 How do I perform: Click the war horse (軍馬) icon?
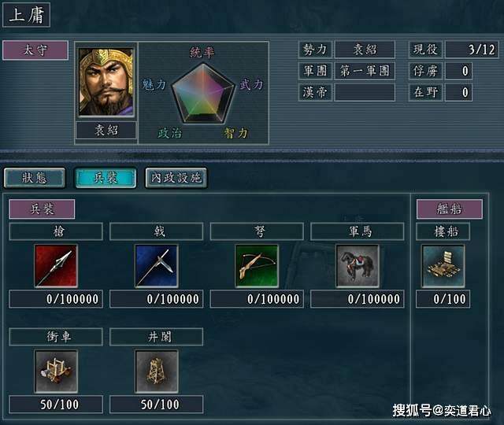click(x=357, y=266)
